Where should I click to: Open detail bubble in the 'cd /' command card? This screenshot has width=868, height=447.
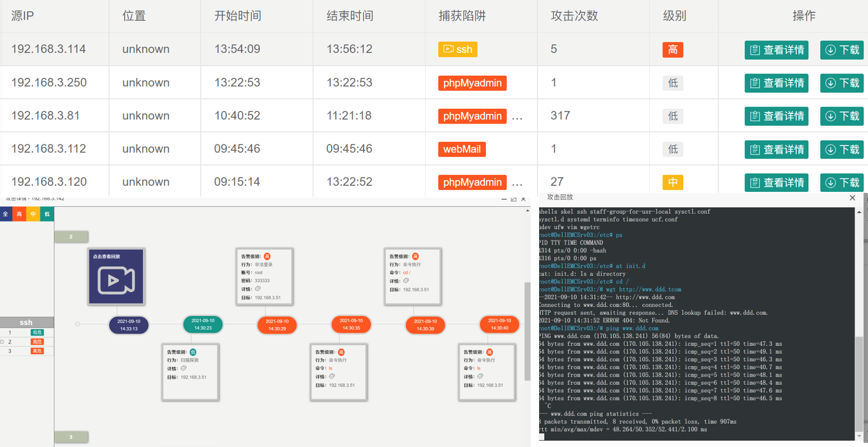[406, 281]
